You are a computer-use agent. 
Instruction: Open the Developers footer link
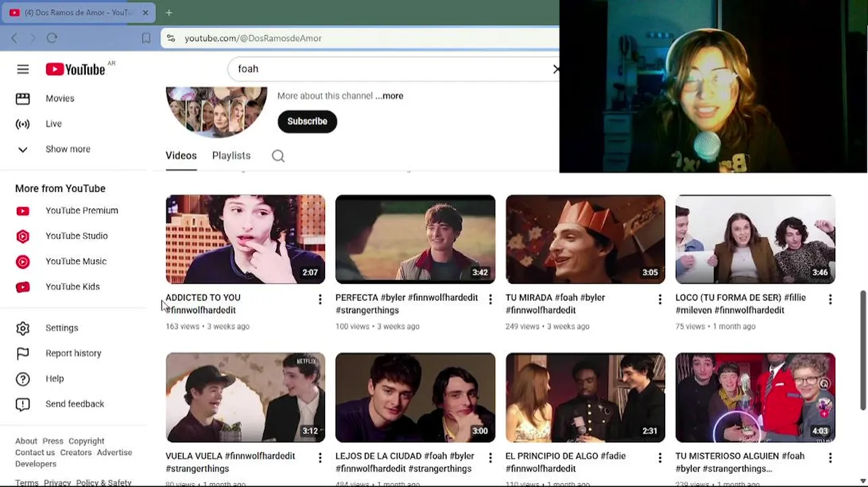click(x=36, y=464)
